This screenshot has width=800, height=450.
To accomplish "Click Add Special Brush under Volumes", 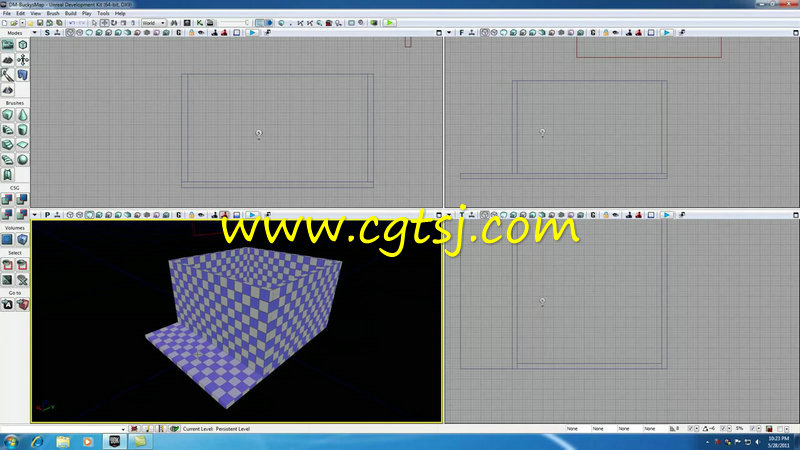I will pos(8,239).
